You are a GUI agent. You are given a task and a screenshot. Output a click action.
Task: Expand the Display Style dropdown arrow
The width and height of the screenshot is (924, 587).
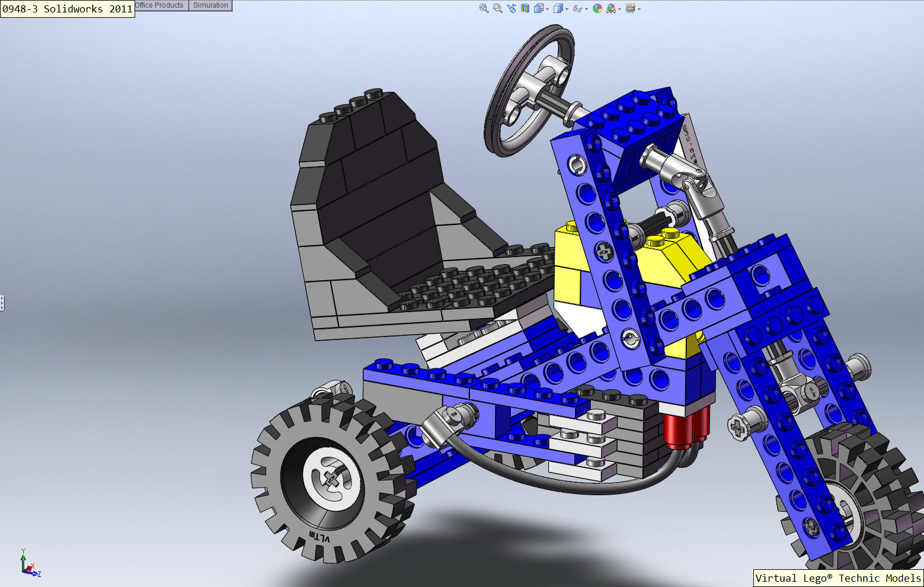click(567, 9)
